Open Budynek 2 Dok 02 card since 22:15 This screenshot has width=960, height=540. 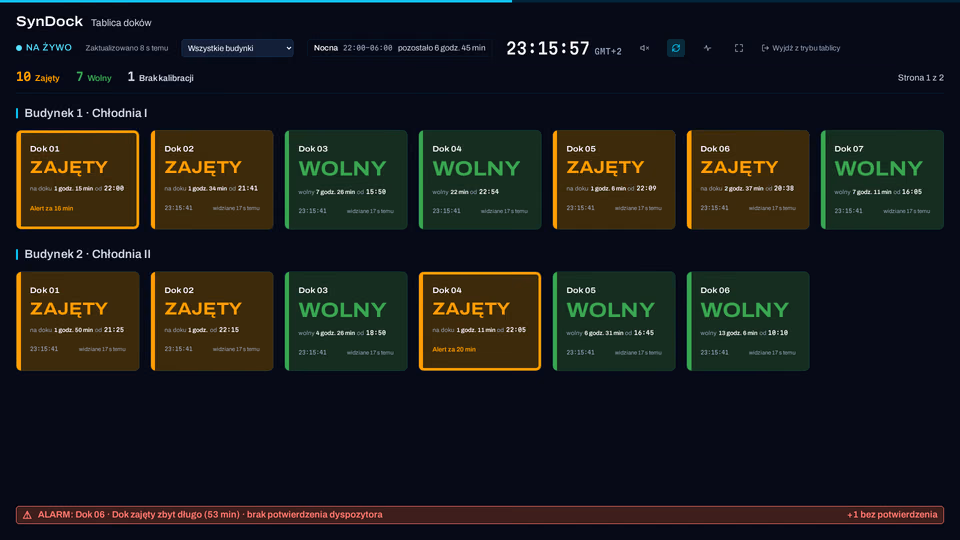click(212, 321)
